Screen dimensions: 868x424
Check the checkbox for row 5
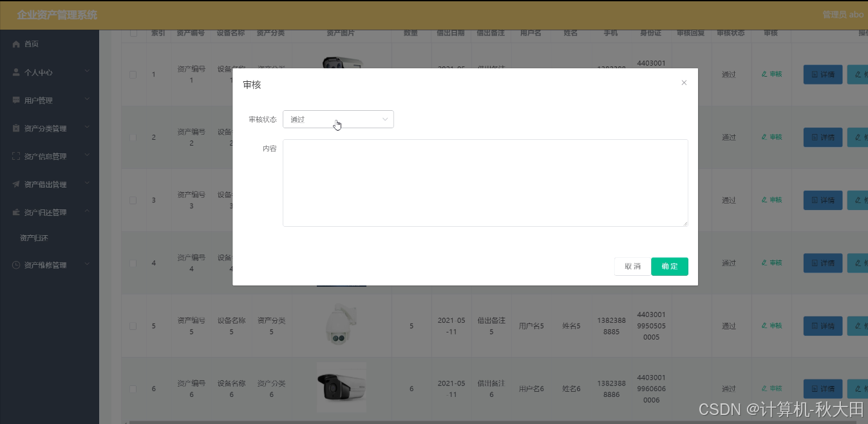(133, 326)
